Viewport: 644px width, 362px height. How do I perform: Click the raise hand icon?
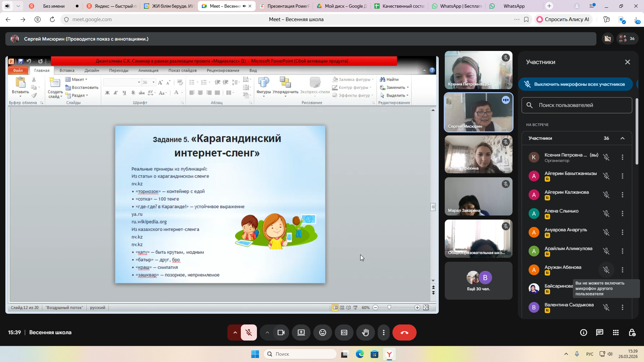coord(365,333)
